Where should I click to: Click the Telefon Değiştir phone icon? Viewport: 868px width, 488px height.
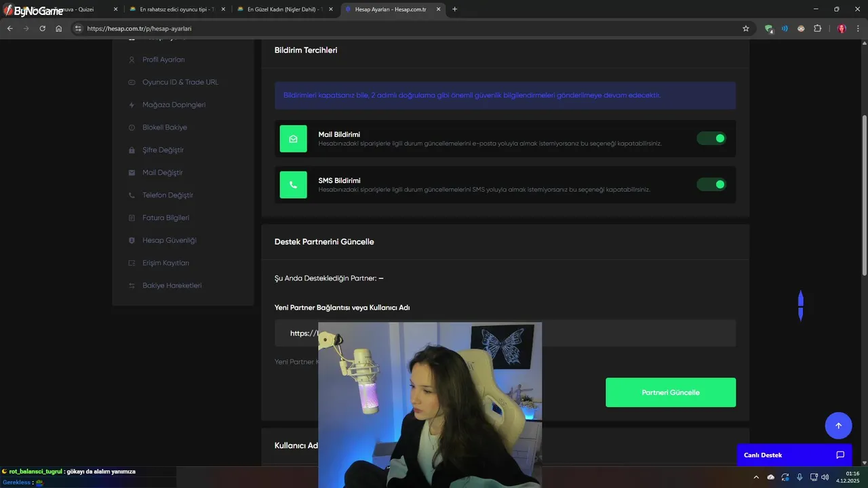point(132,195)
